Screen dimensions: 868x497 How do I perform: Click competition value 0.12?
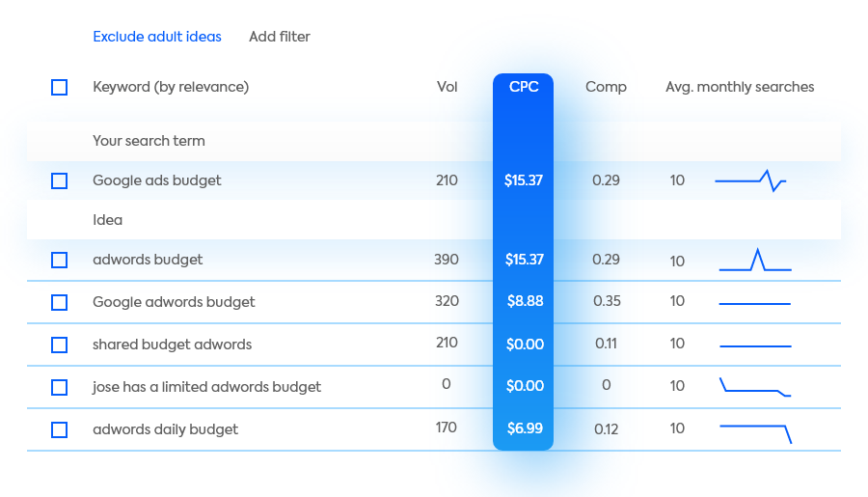point(607,429)
